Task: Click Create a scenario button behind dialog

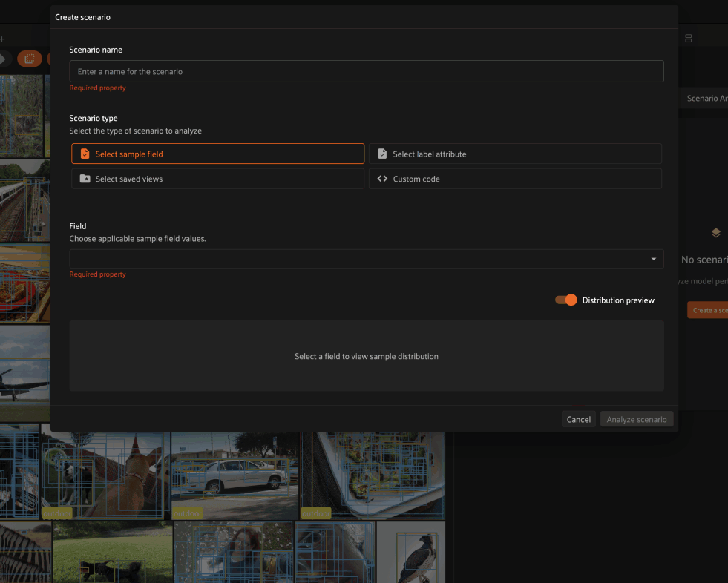Action: tap(707, 310)
